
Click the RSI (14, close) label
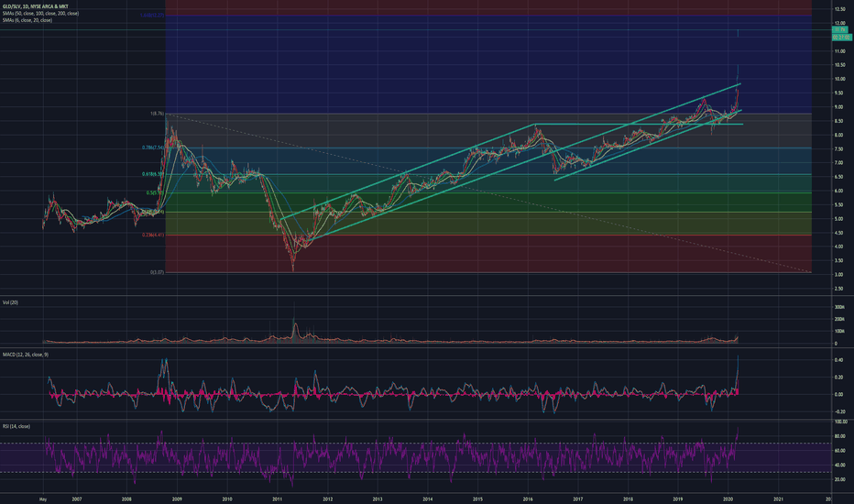point(16,427)
